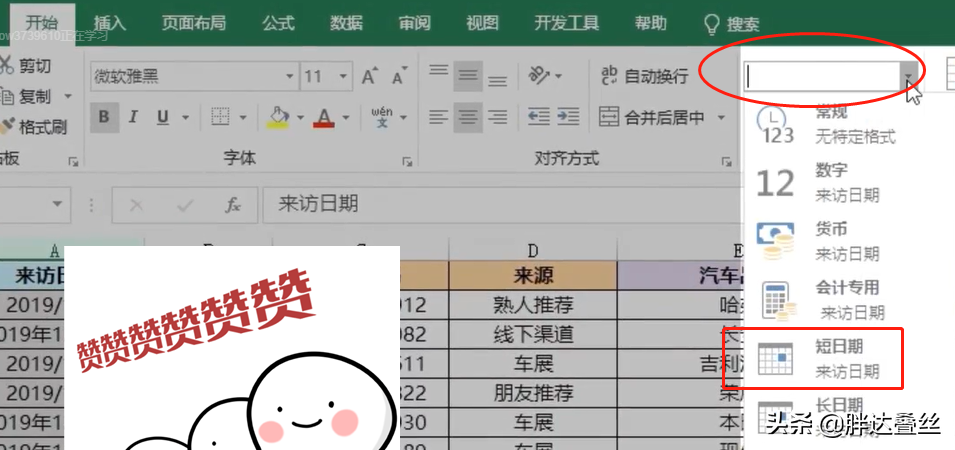Open the borders dropdown arrow

[243, 117]
